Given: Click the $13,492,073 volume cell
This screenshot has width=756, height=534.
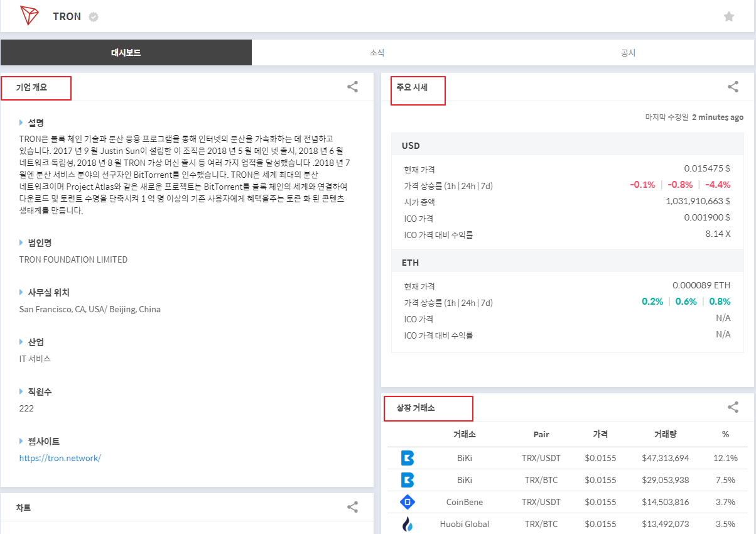Looking at the screenshot, I should click(x=666, y=524).
